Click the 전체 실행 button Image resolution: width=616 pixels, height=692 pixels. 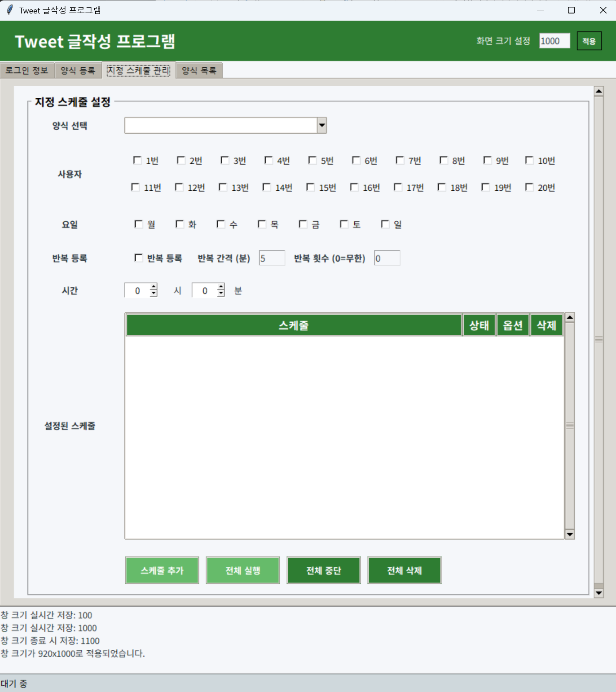click(x=242, y=570)
